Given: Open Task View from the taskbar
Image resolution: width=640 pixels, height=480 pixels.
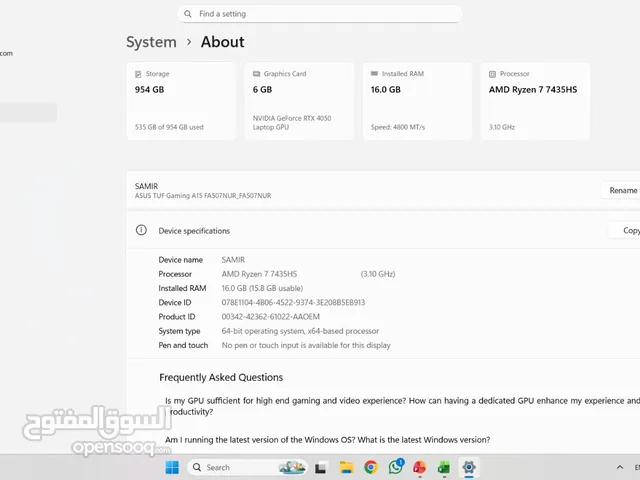Looking at the screenshot, I should [321, 467].
